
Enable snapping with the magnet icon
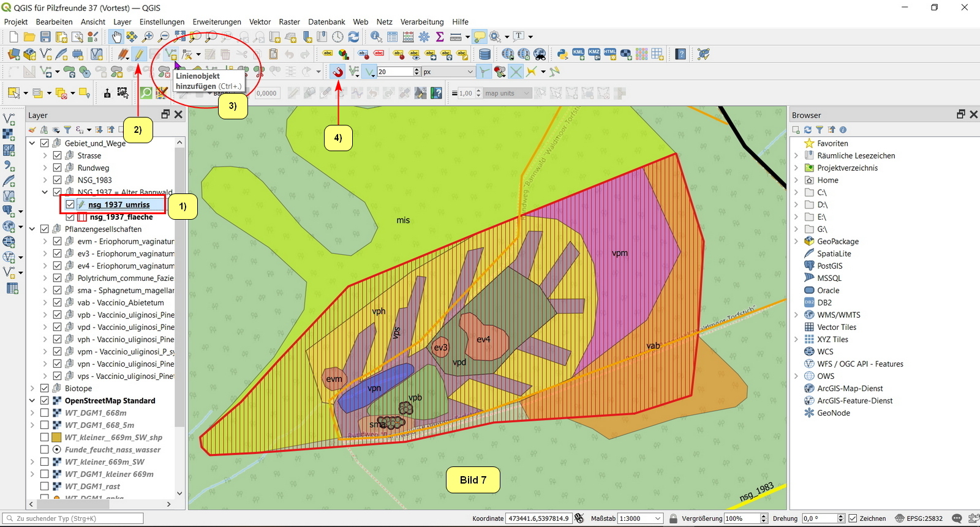pos(338,72)
